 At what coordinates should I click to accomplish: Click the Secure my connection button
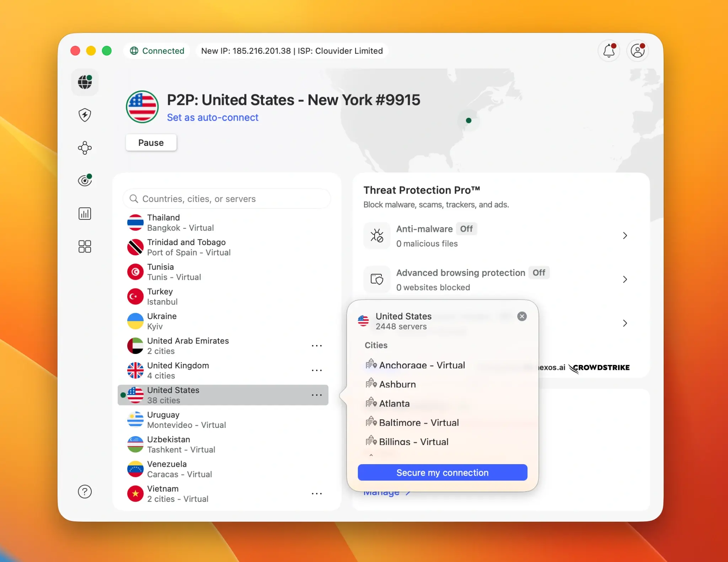(442, 472)
